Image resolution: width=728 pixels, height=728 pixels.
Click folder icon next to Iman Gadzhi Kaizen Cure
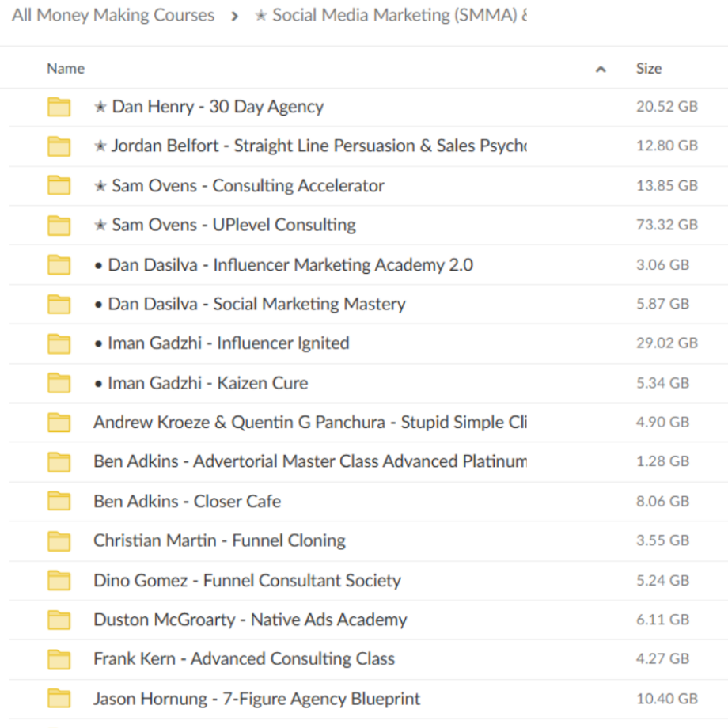[x=59, y=383]
